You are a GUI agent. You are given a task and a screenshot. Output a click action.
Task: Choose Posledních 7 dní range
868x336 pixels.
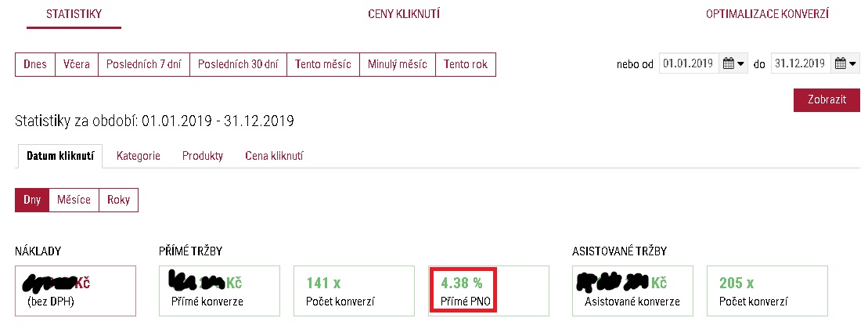point(144,64)
